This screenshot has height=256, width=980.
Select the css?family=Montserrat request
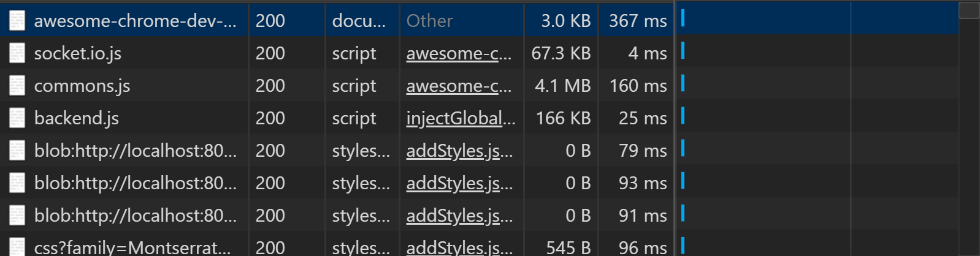tap(132, 247)
